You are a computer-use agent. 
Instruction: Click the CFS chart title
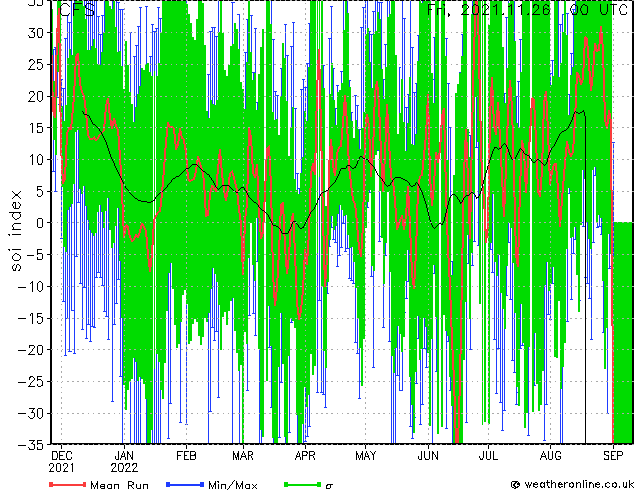(77, 9)
